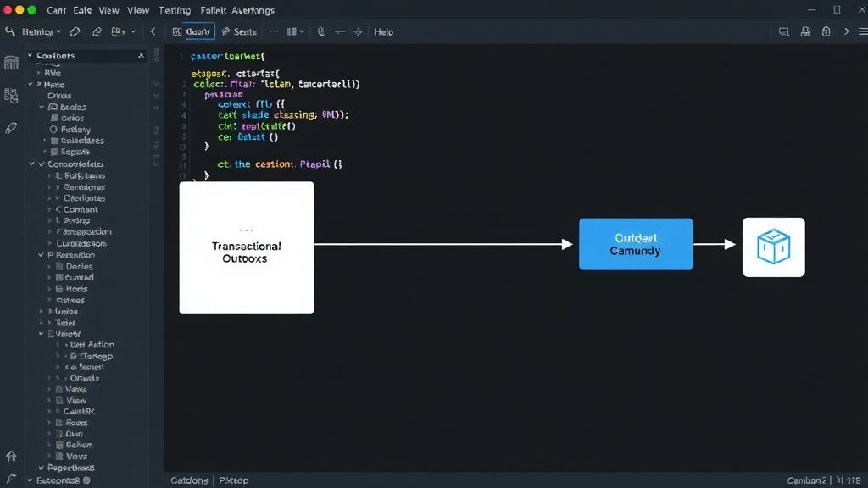The image size is (868, 488).
Task: Open the columns layout dropdown in the toolbar
Action: (x=296, y=32)
